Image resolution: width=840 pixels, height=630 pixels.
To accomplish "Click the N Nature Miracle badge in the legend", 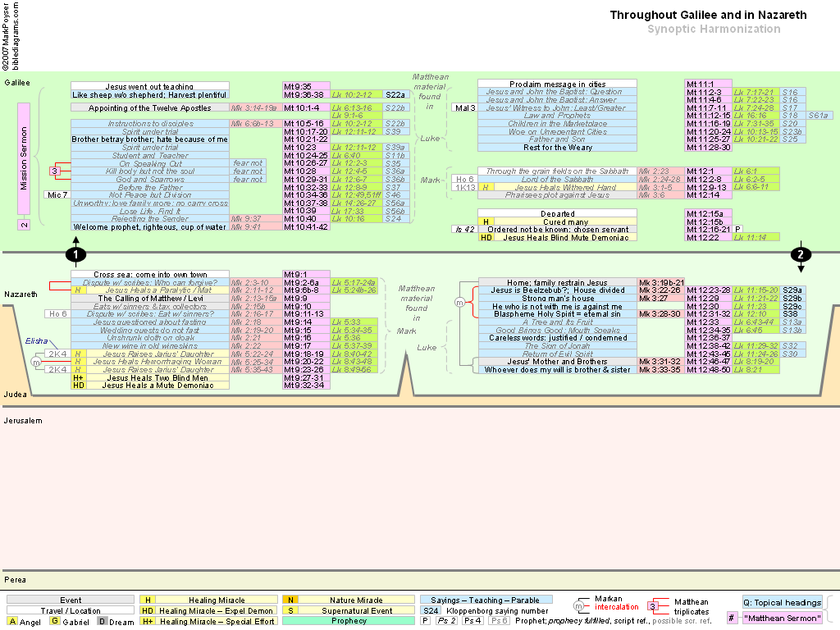I will (290, 600).
